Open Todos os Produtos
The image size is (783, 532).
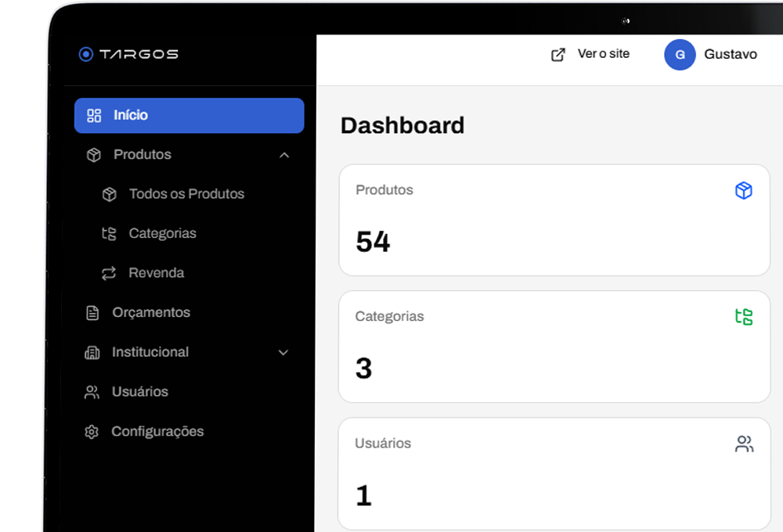pyautogui.click(x=187, y=194)
